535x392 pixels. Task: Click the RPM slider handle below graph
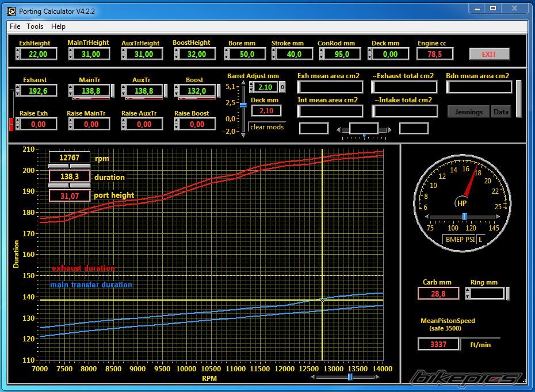point(350,377)
